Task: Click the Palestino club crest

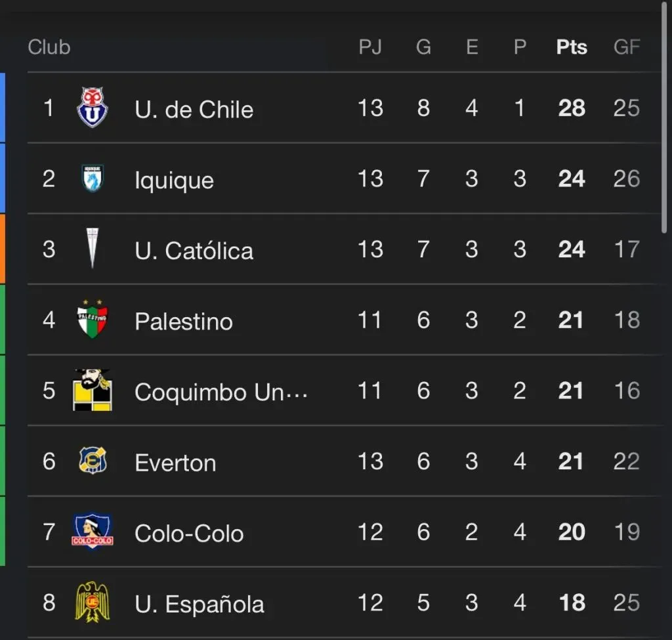Action: point(92,319)
